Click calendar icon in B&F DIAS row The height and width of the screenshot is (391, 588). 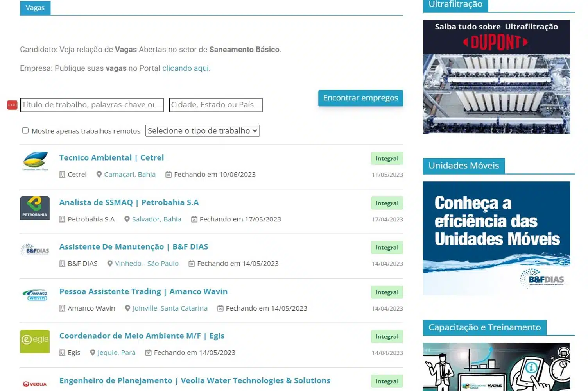[x=192, y=264]
